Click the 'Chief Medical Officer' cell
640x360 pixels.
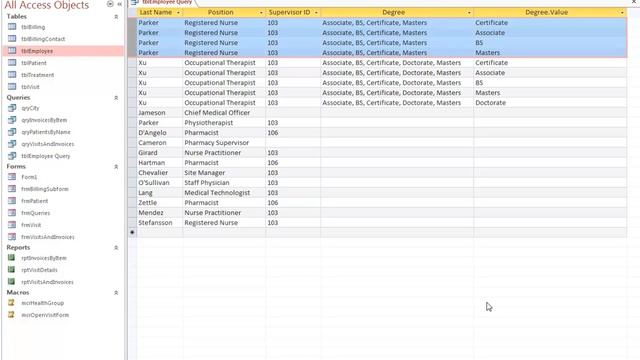click(224, 113)
